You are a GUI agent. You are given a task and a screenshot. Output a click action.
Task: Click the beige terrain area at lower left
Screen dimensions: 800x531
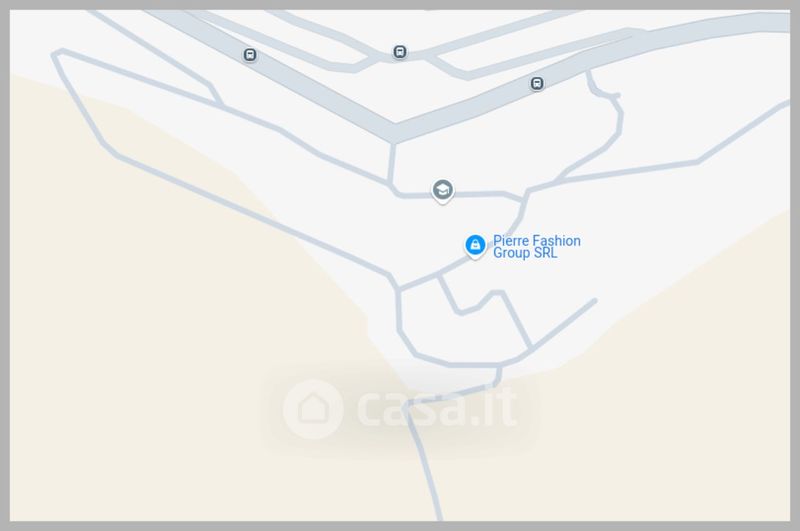click(153, 357)
